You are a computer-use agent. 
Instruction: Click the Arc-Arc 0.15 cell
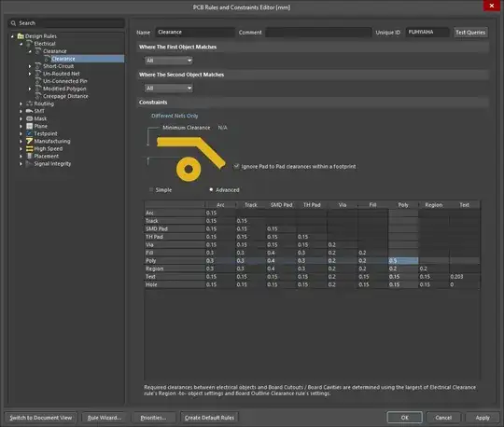click(x=220, y=213)
